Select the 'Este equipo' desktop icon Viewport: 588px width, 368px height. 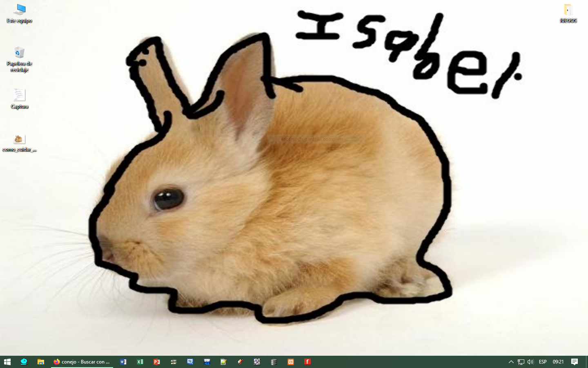[20, 13]
